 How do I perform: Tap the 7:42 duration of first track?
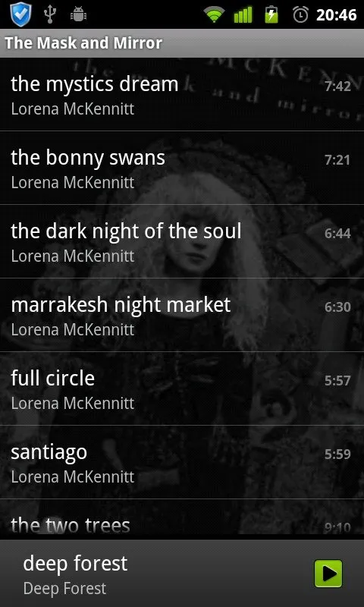(337, 86)
